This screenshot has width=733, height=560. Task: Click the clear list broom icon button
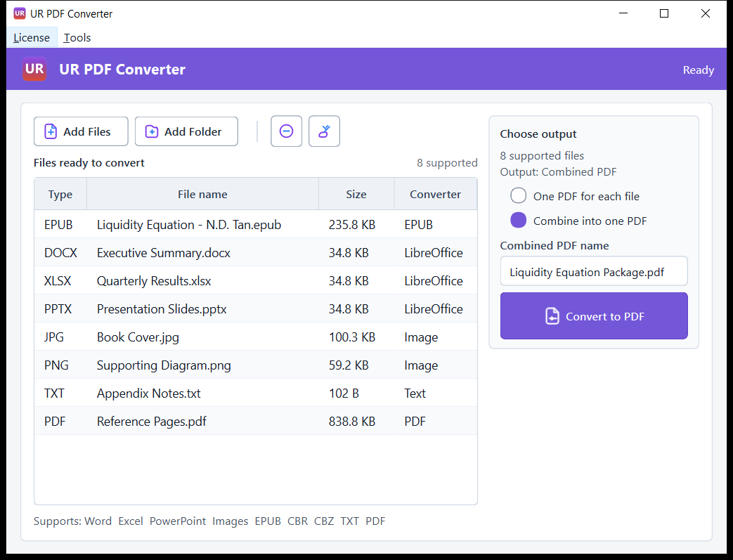[x=324, y=131]
